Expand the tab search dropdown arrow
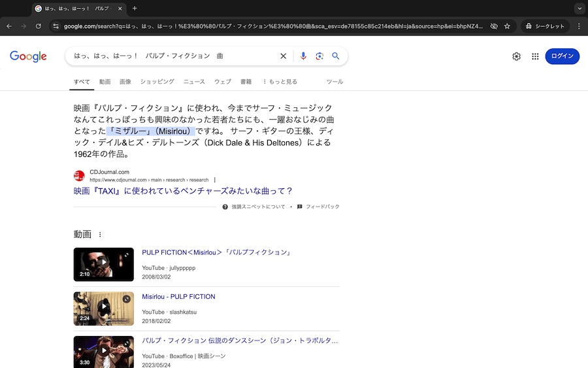588x368 pixels. pos(580,8)
